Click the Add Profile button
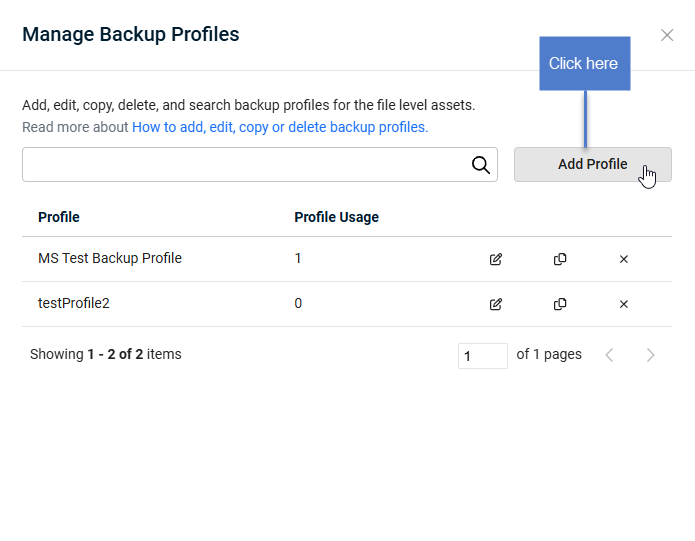This screenshot has height=541, width=695. (x=593, y=164)
